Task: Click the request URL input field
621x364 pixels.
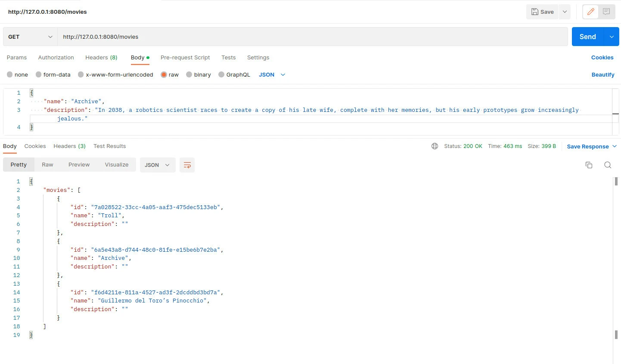Action: click(x=312, y=37)
